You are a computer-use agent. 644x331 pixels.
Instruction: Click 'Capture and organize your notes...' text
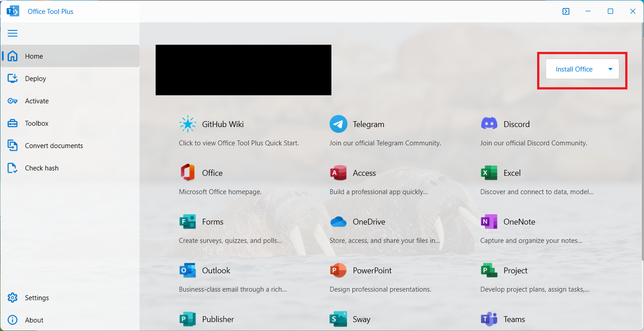tap(531, 241)
